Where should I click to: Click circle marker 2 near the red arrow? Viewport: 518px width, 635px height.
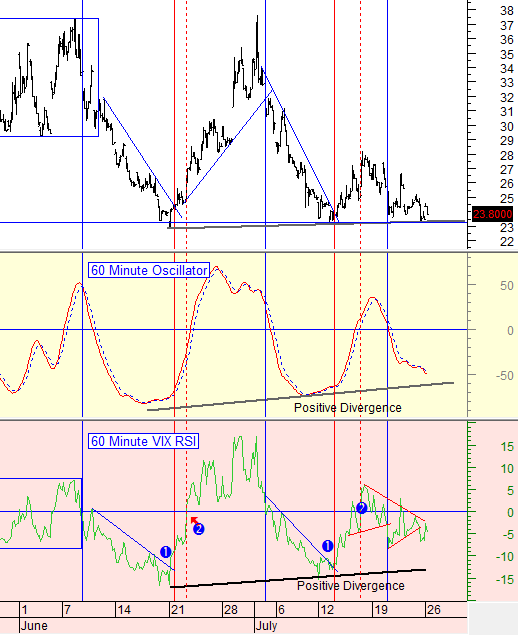click(198, 528)
